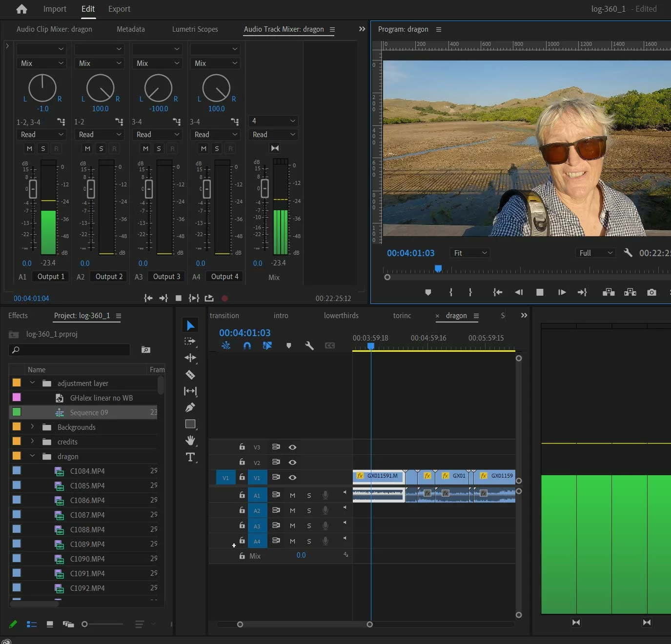Hide video track V3 with eye icon
Viewport: 671px width, 644px height.
coord(292,447)
